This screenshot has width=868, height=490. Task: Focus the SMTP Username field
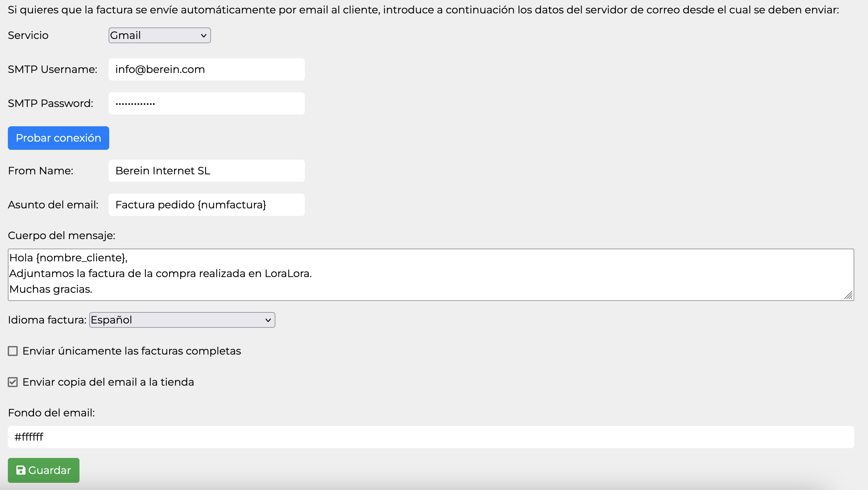pyautogui.click(x=206, y=69)
